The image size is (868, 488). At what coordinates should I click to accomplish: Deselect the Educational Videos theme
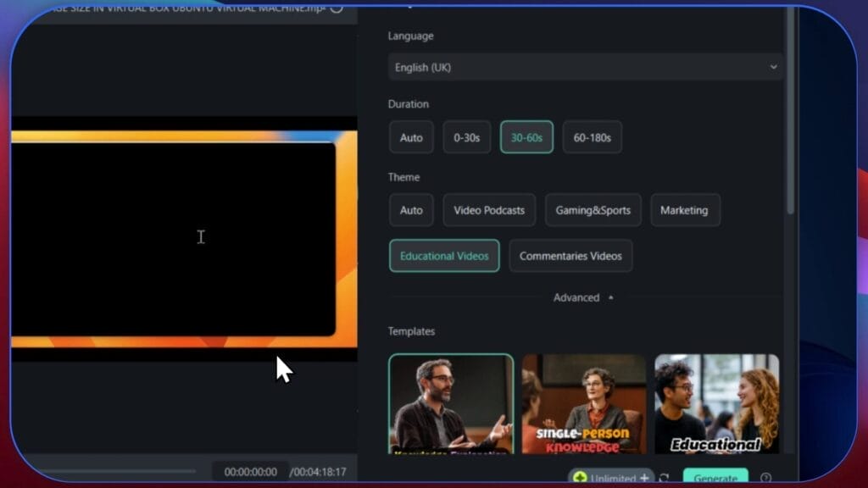tap(443, 255)
